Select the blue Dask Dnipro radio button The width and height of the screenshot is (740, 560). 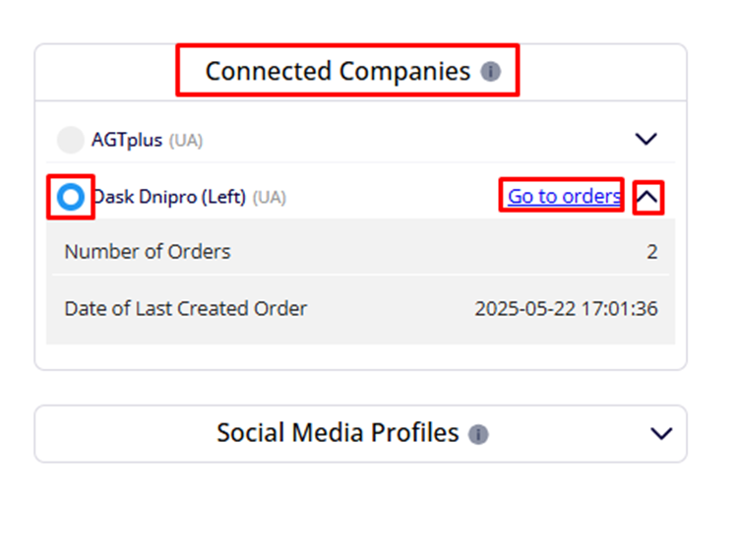(71, 197)
